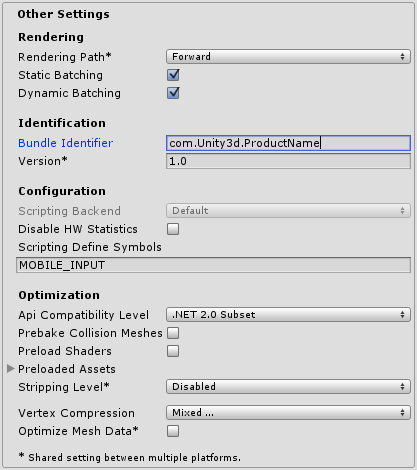417x470 pixels.
Task: Open Api Compatibility Level dropdown
Action: coord(288,315)
